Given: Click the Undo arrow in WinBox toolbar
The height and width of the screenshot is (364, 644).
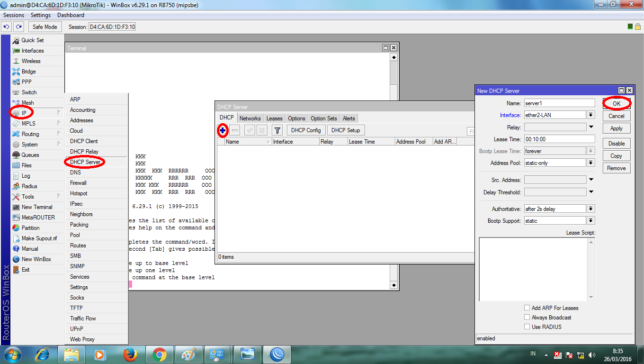Looking at the screenshot, I should (x=7, y=27).
